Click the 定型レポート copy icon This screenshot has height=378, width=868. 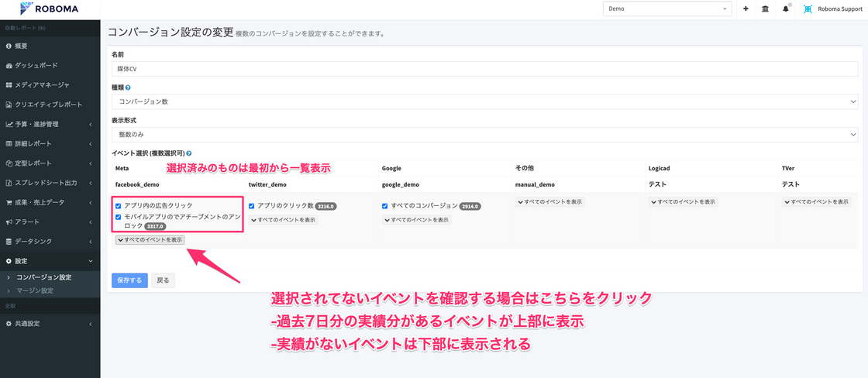point(9,163)
